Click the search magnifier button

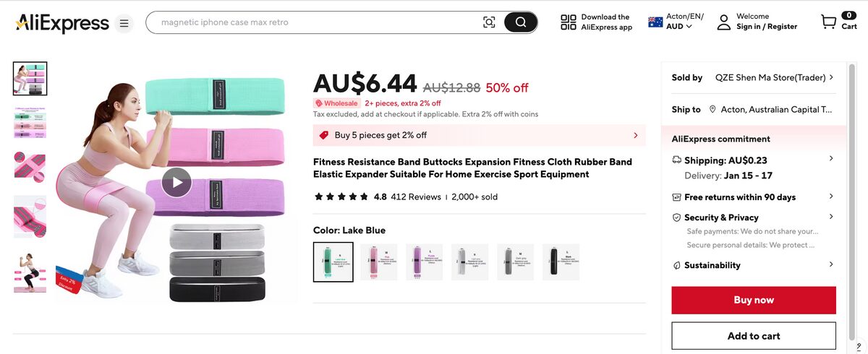[520, 22]
